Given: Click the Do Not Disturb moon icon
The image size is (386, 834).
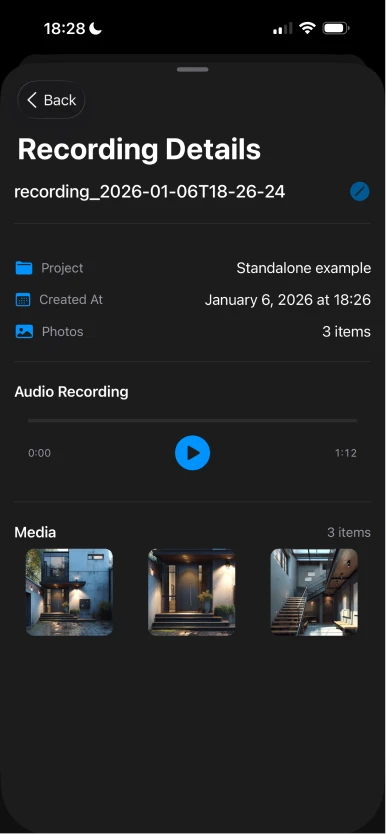Looking at the screenshot, I should tap(96, 29).
